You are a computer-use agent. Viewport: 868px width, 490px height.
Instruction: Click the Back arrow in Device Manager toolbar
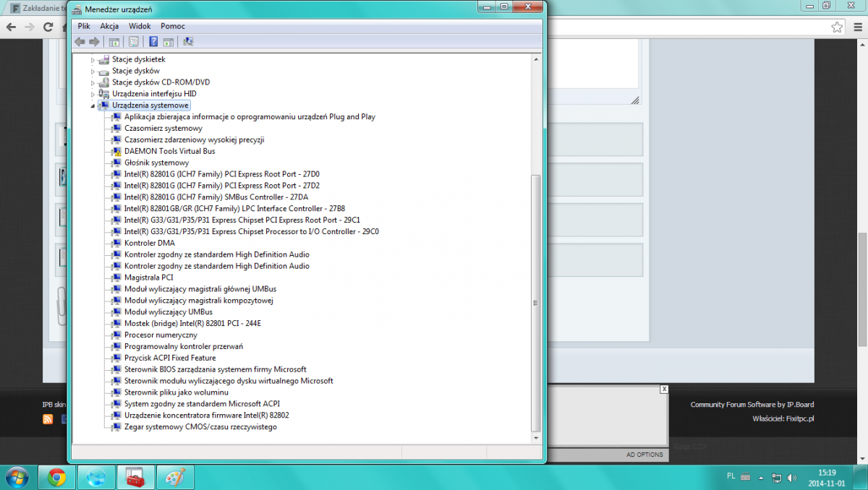click(x=80, y=41)
